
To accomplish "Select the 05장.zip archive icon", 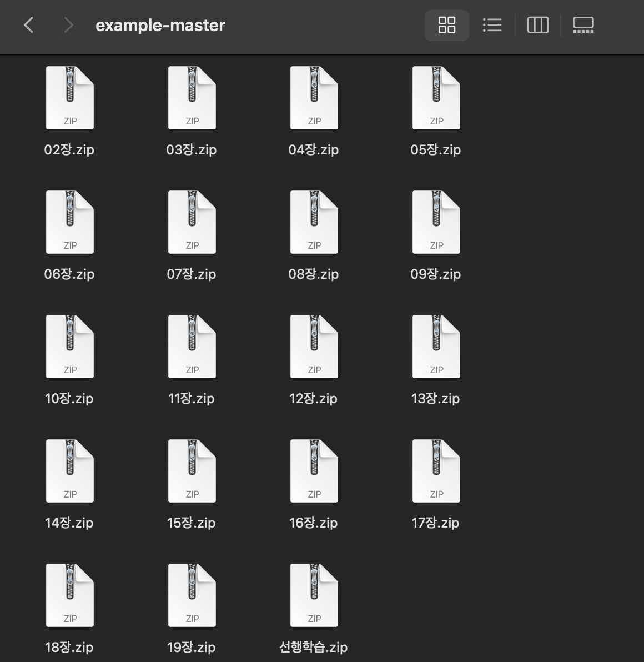I will click(436, 98).
